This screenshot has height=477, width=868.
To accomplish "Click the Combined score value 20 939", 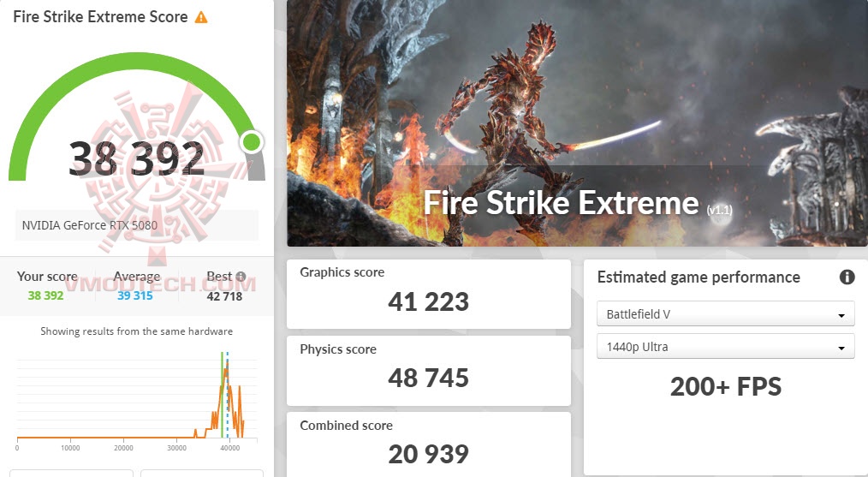I will 429,454.
